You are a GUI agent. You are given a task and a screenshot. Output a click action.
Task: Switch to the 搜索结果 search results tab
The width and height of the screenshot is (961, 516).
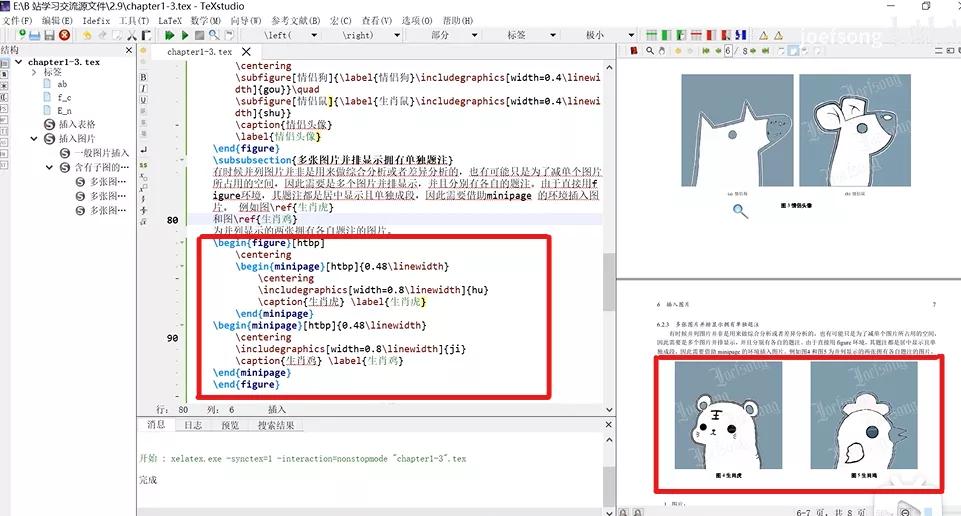point(276,425)
